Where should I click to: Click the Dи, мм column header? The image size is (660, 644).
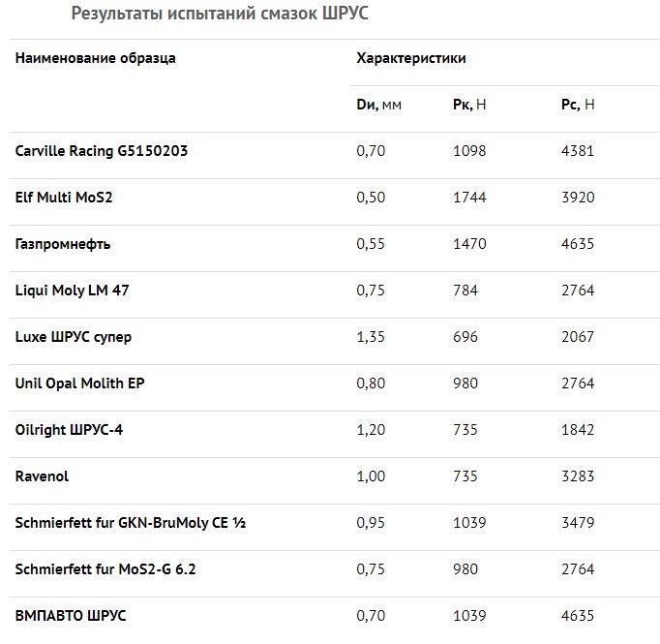click(x=378, y=105)
